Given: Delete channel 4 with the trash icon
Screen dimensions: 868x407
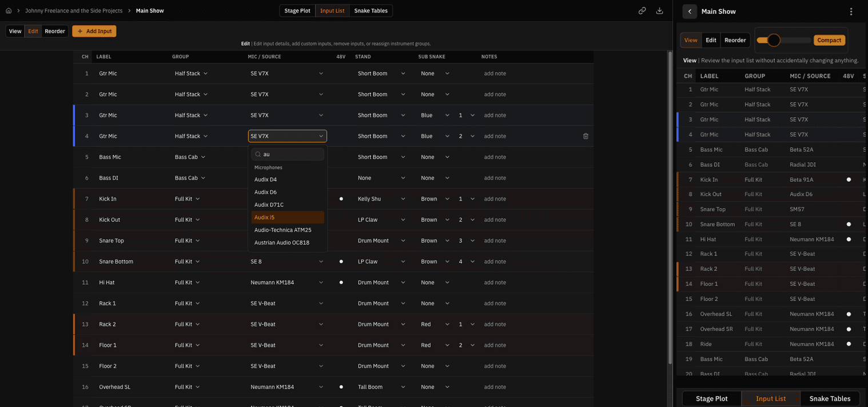Looking at the screenshot, I should [586, 136].
